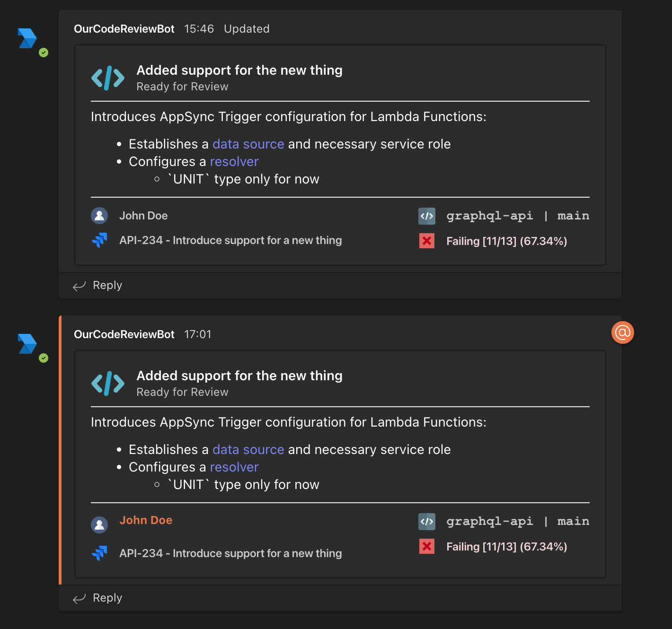Click 'graphql-api | main' in the 17:01 card
The image size is (672, 629).
518,521
